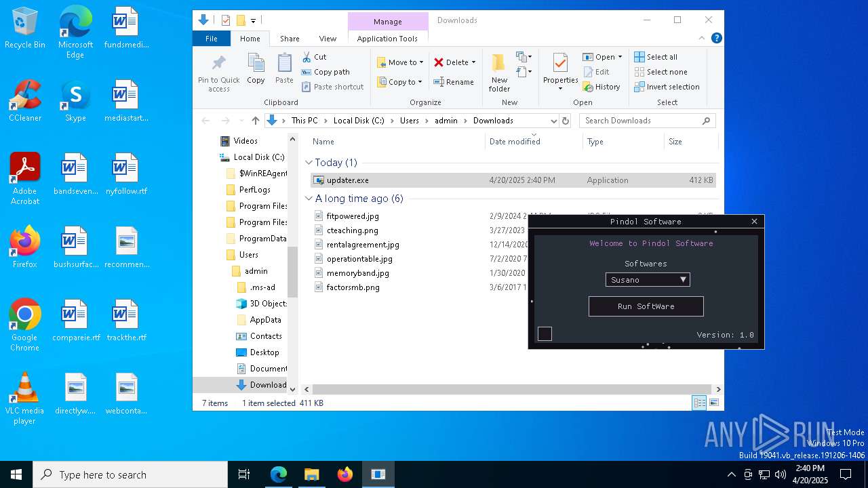Viewport: 868px width, 488px height.
Task: Open Firefox from the taskbar
Action: point(345,474)
